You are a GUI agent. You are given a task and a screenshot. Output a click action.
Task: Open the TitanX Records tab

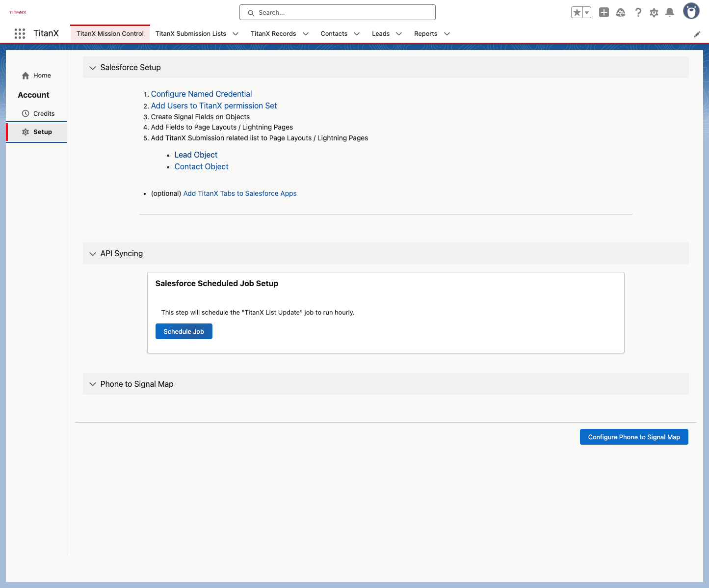click(x=273, y=34)
